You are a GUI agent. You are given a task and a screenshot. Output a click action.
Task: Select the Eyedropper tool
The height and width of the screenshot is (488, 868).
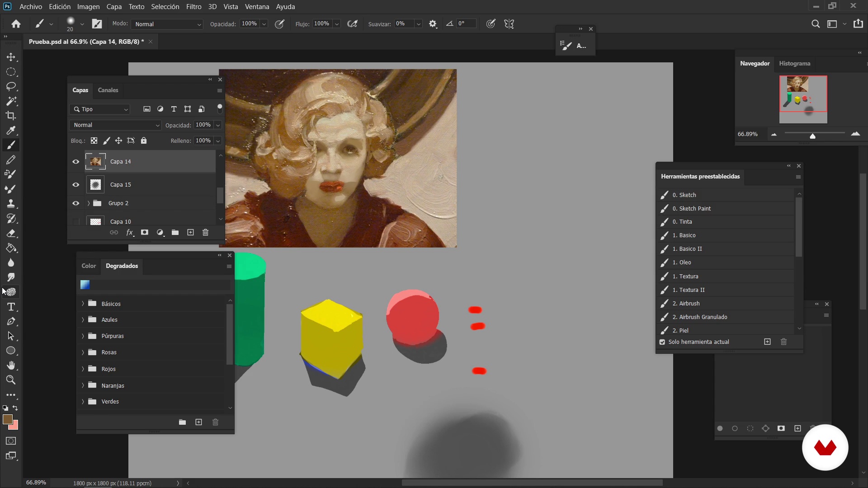tap(11, 131)
